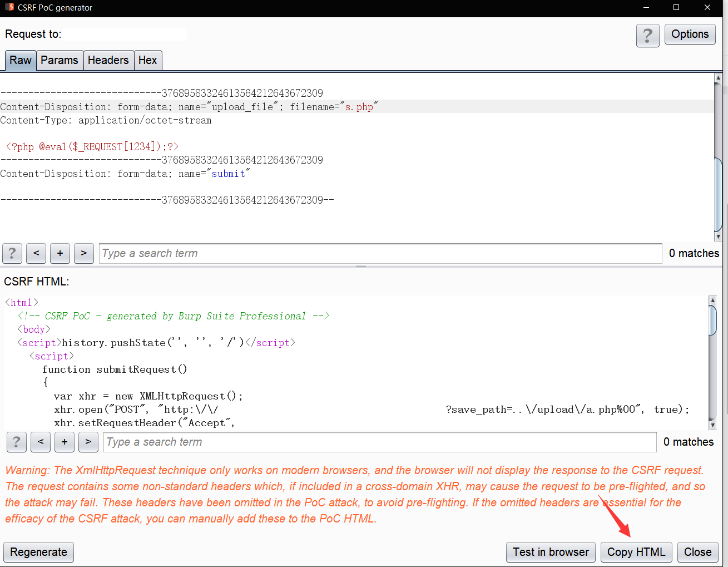The image size is (728, 567).
Task: Minimize the CSRF PoC generator window
Action: [646, 8]
